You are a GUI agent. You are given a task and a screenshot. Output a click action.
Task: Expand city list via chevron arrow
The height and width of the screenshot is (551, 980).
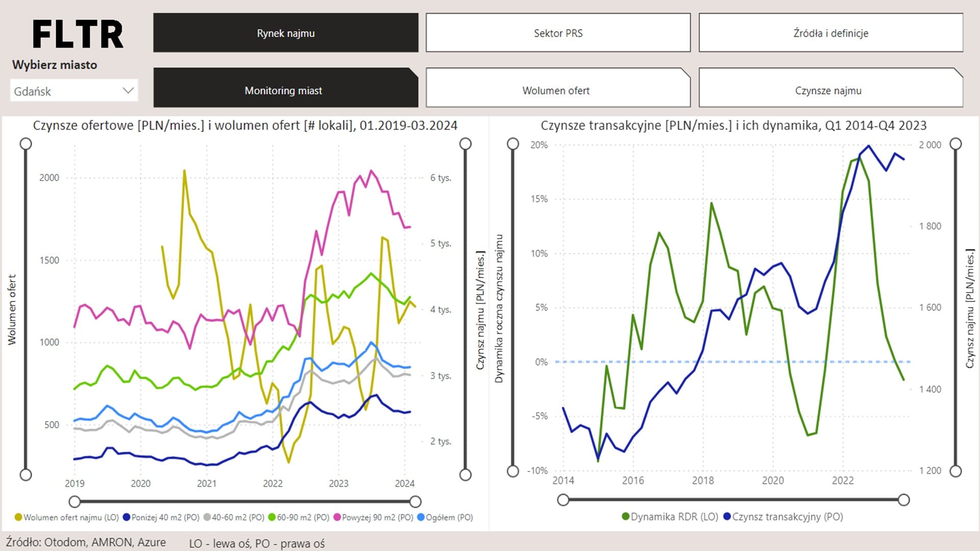pos(128,91)
